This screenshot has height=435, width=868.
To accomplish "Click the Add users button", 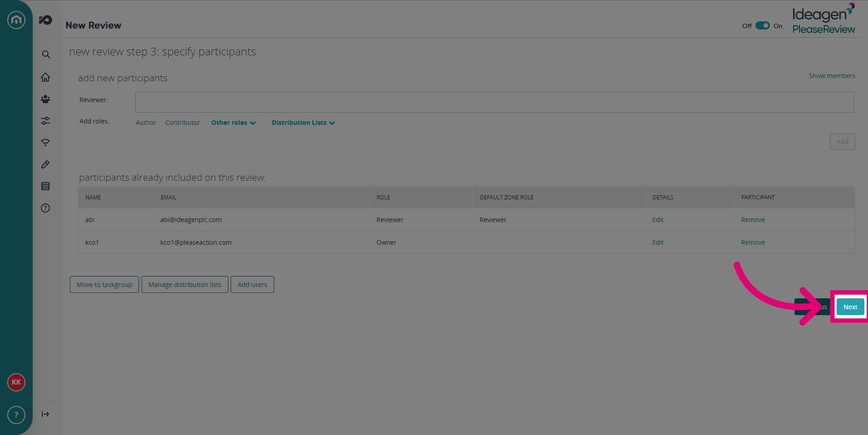I will point(252,285).
